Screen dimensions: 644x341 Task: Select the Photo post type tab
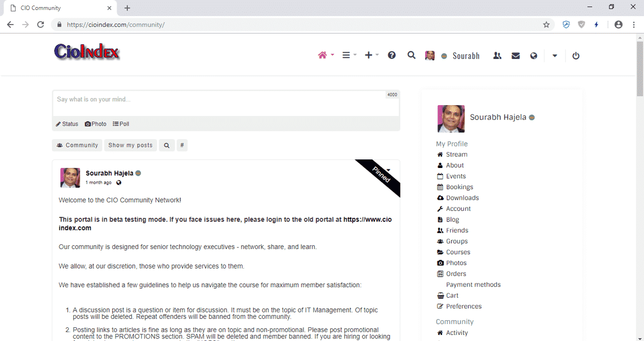[96, 124]
